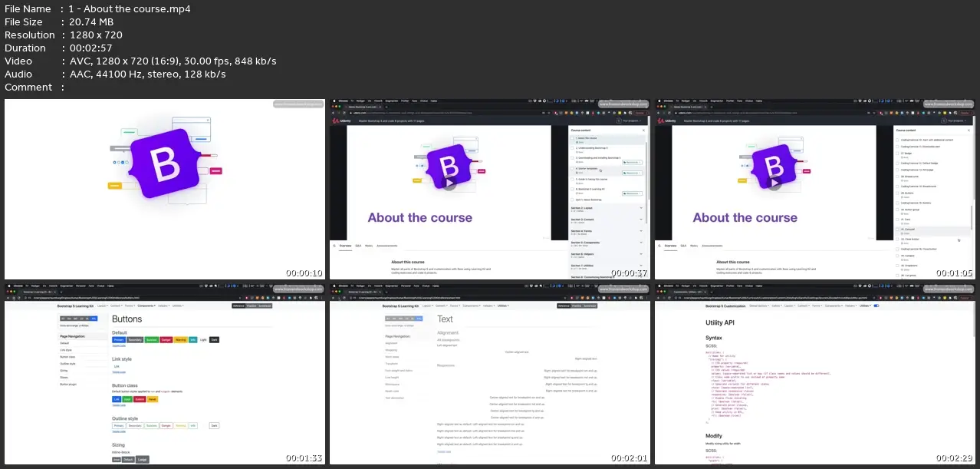Click Course content scrollbar in 00:01:05 frame
This screenshot has height=469, width=980.
tap(972, 219)
